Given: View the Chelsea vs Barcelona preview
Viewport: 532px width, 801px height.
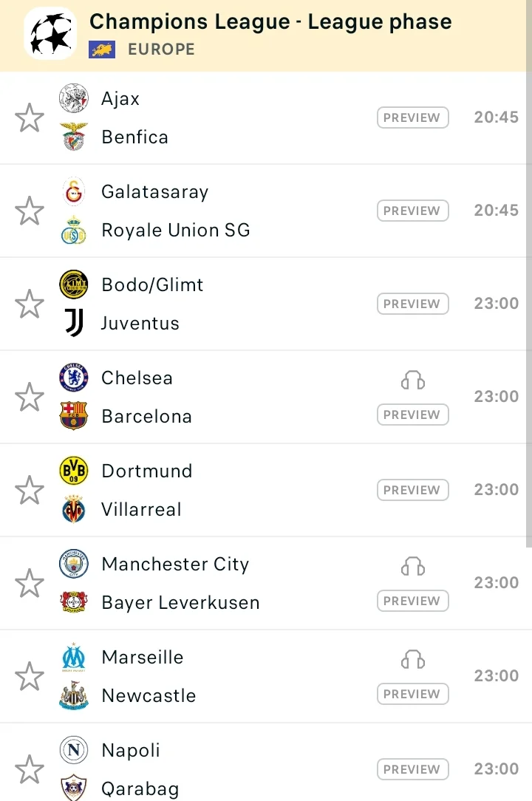Looking at the screenshot, I should (x=412, y=415).
